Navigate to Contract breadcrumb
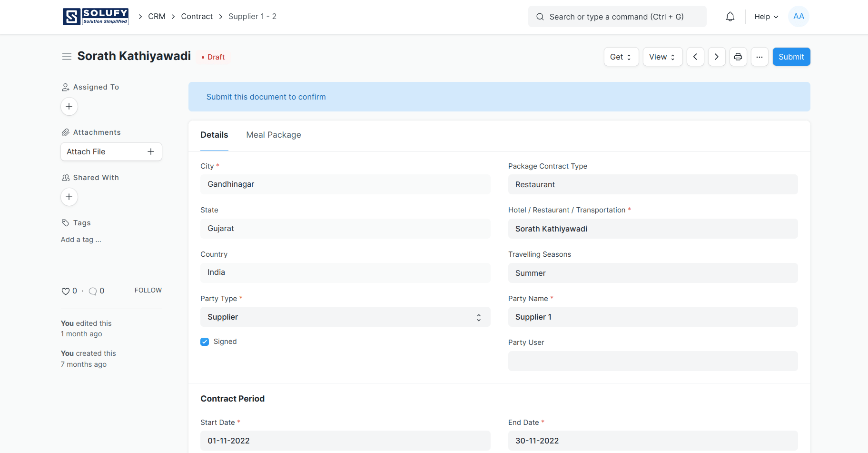868x453 pixels. [x=197, y=17]
